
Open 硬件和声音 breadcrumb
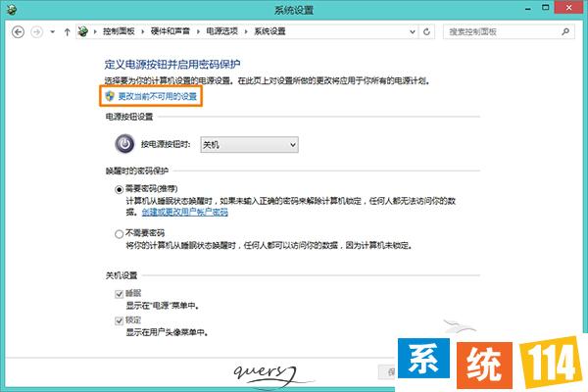coord(171,31)
